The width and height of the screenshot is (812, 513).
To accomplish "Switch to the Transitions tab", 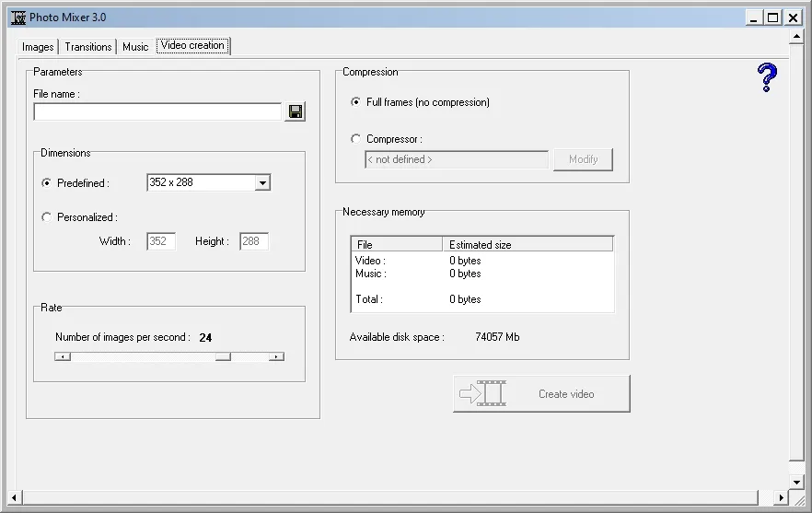I will [x=88, y=47].
